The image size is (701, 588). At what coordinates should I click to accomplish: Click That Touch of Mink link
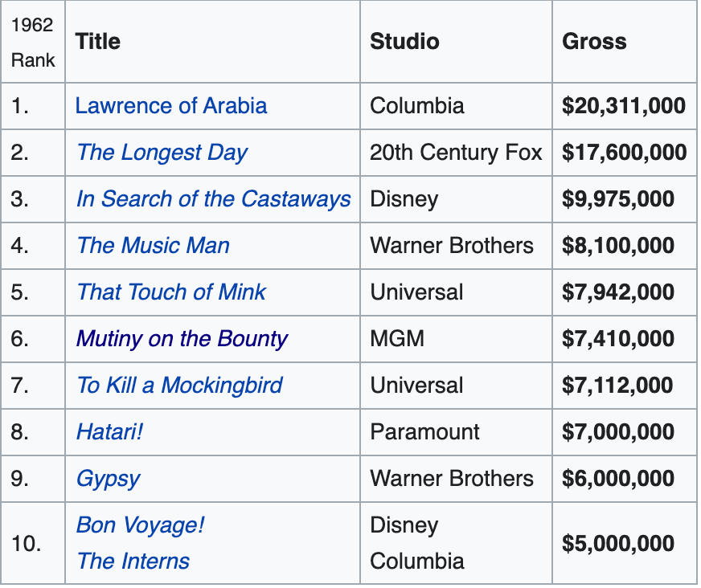tap(170, 292)
